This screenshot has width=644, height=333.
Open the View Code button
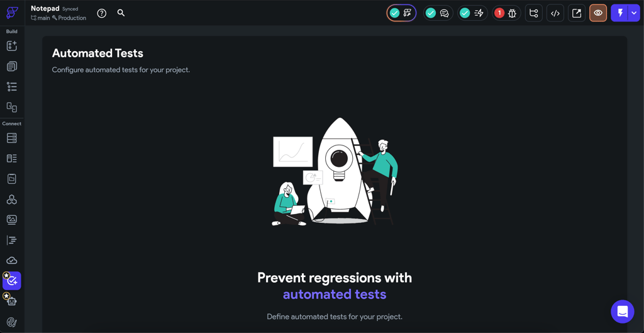point(555,13)
